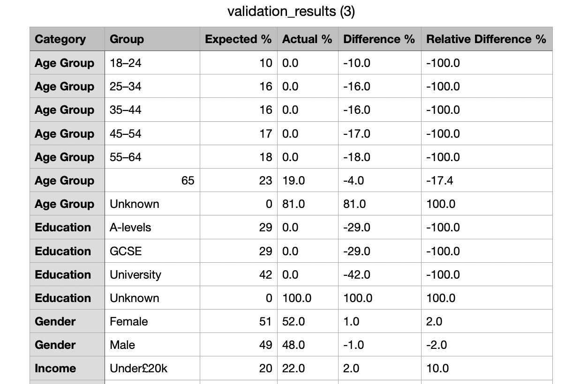The width and height of the screenshot is (588, 384).
Task: Click the 25–34 group cell
Action: tap(126, 87)
